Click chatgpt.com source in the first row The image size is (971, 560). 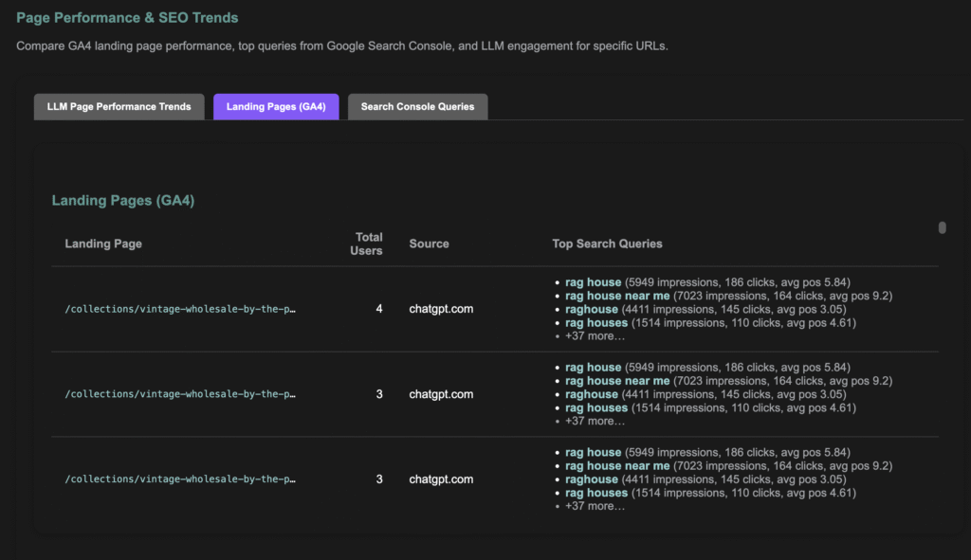click(x=441, y=309)
